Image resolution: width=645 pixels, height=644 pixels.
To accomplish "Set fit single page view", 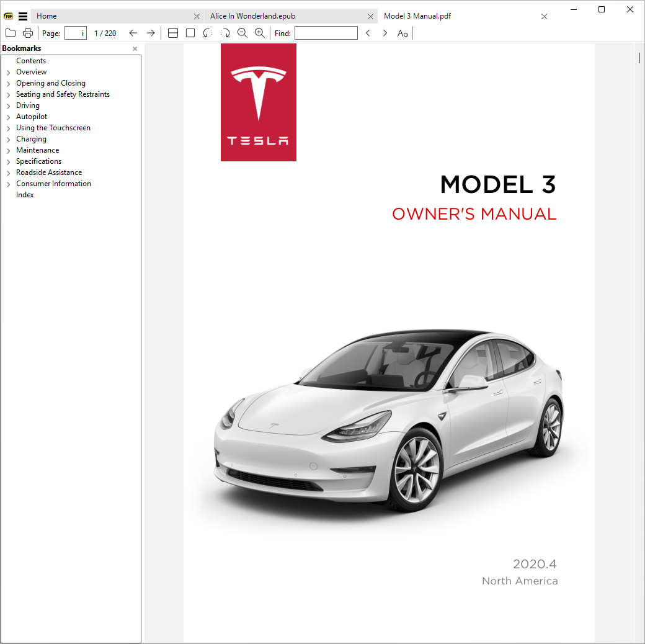I will [x=190, y=33].
